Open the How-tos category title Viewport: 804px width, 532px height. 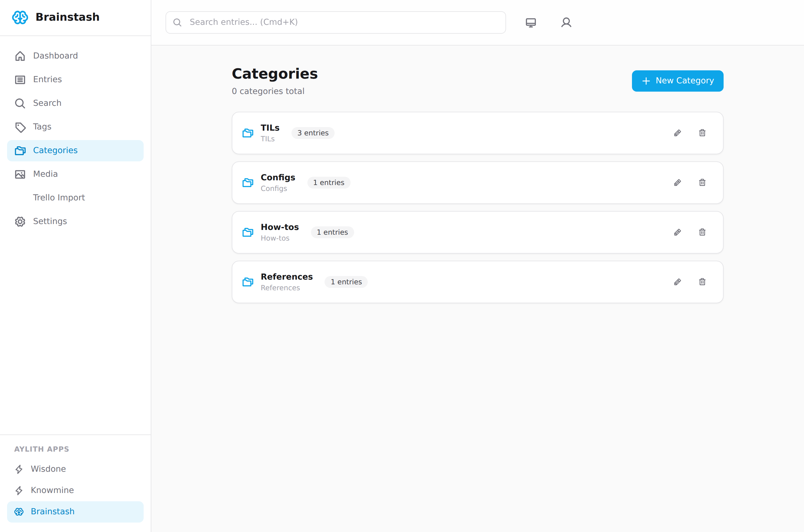click(280, 227)
